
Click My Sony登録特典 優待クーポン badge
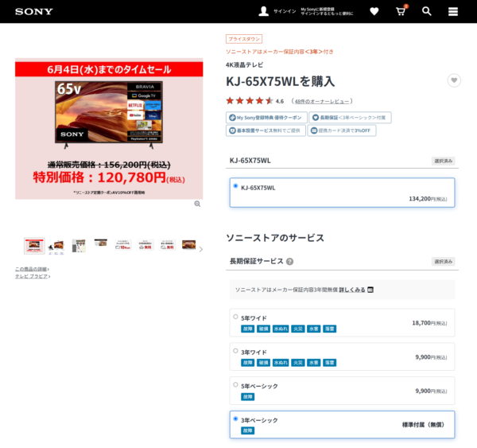click(x=266, y=118)
